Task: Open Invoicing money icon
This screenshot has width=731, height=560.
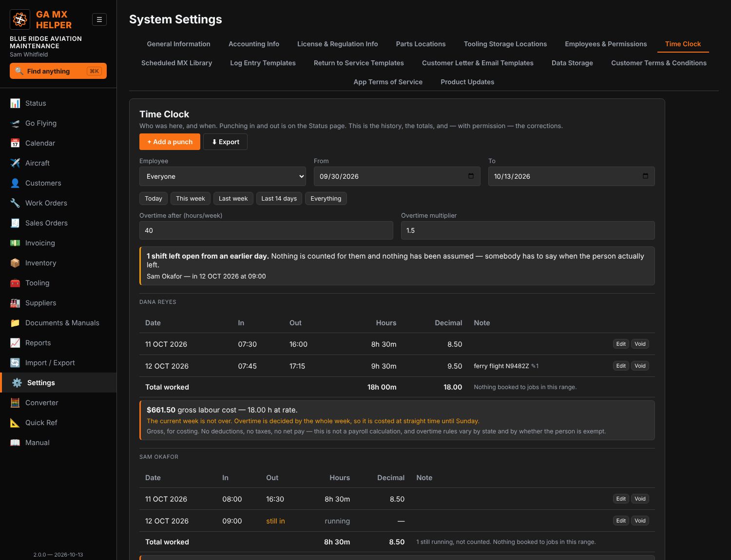Action: [15, 243]
